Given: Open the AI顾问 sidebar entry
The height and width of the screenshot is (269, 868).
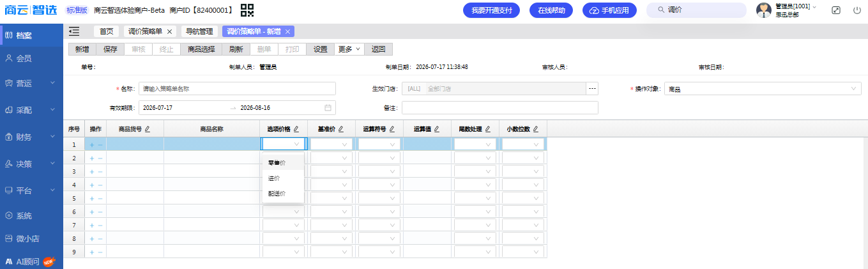Looking at the screenshot, I should [31, 261].
